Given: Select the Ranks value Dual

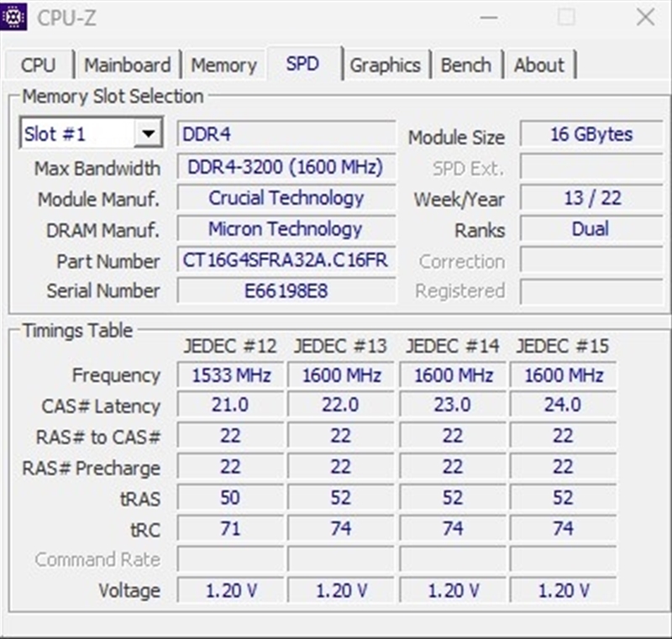Looking at the screenshot, I should 591,228.
